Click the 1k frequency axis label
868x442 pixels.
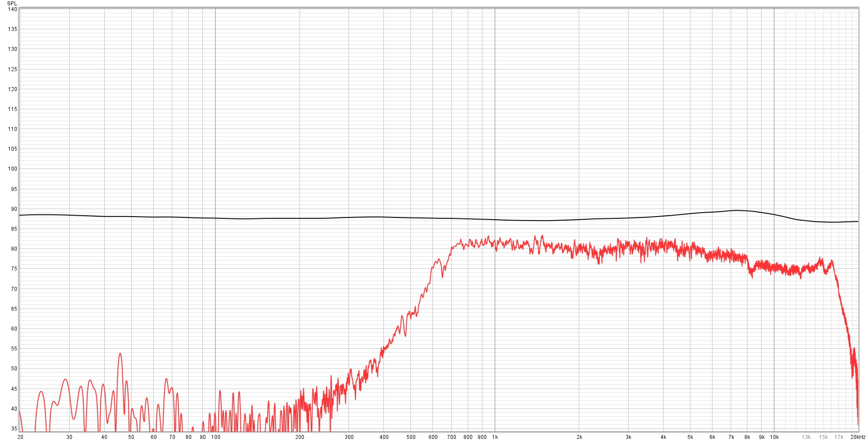[495, 437]
